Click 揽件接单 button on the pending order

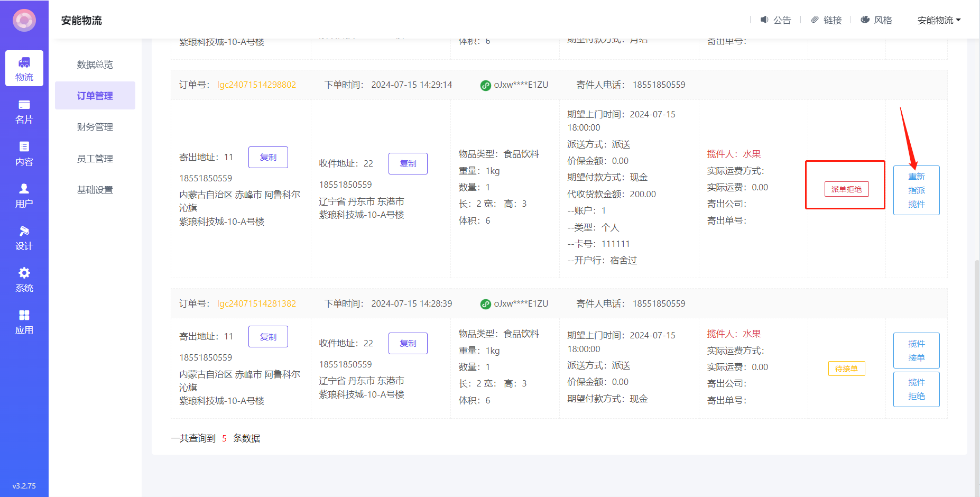tap(916, 351)
